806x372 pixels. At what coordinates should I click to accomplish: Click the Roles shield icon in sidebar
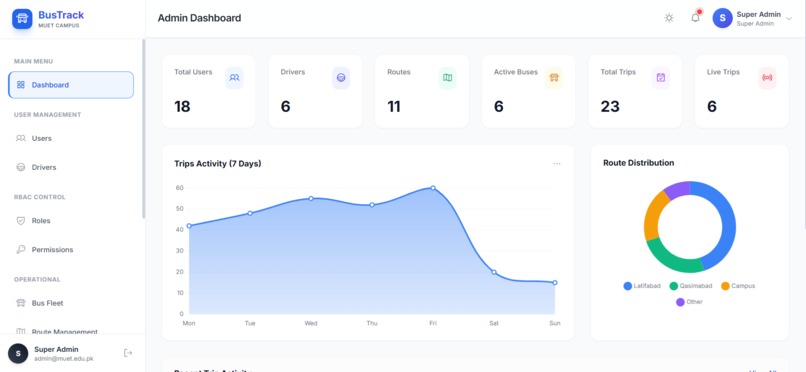point(21,220)
